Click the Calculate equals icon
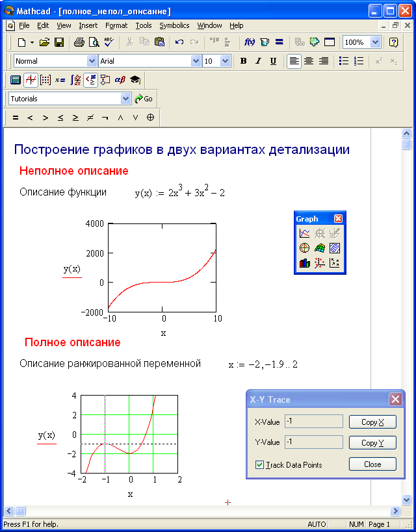This screenshot has width=416, height=532. pyautogui.click(x=279, y=42)
